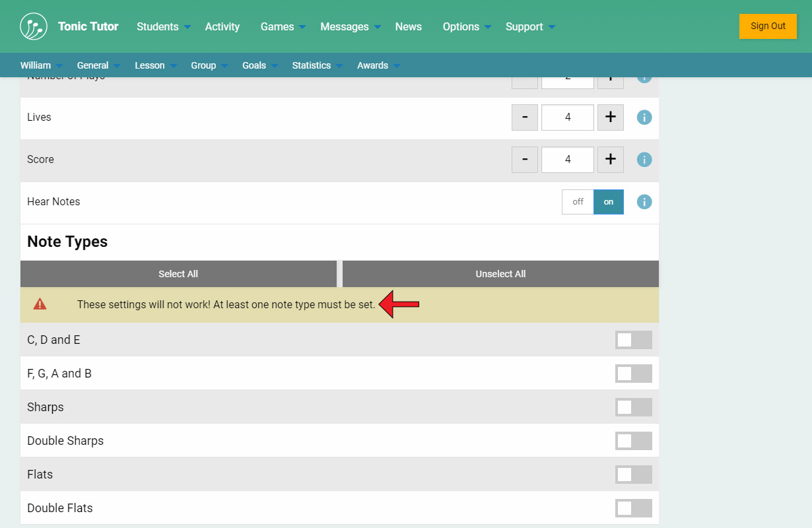Enable the Double Flats switch
812x528 pixels.
(633, 508)
